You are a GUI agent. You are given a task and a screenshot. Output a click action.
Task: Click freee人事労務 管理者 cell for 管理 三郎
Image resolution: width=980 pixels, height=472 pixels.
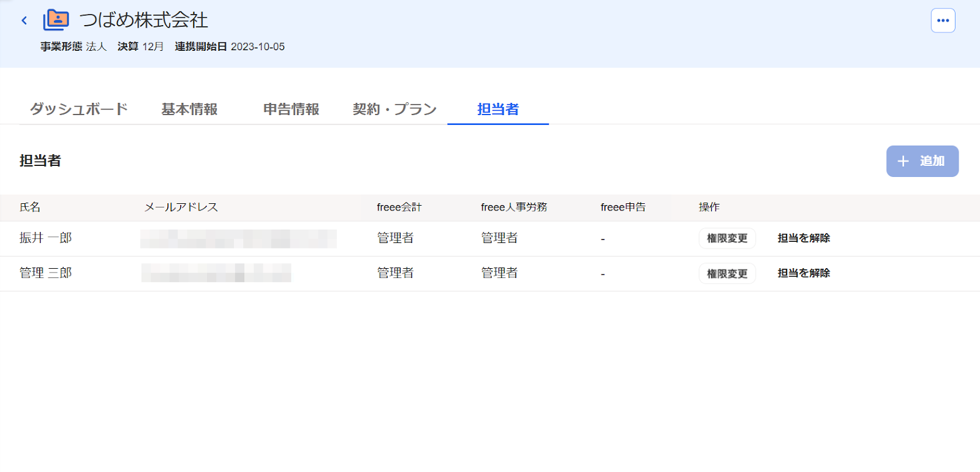click(x=499, y=272)
